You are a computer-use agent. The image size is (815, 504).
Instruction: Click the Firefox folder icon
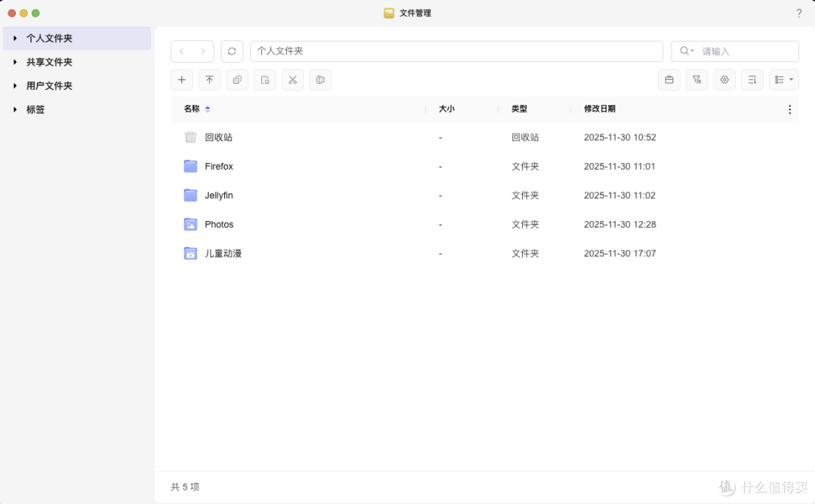pyautogui.click(x=190, y=166)
